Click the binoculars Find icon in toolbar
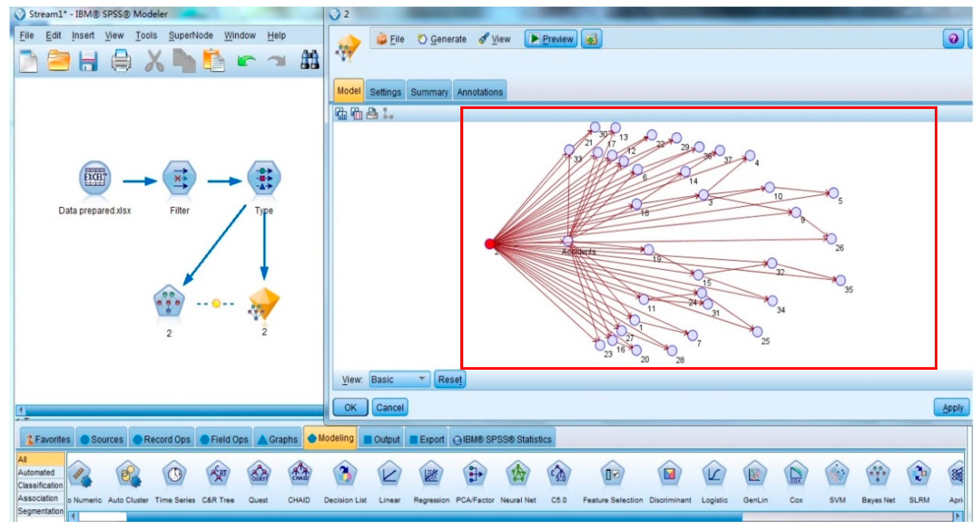Image resolution: width=980 pixels, height=532 pixels. 309,61
